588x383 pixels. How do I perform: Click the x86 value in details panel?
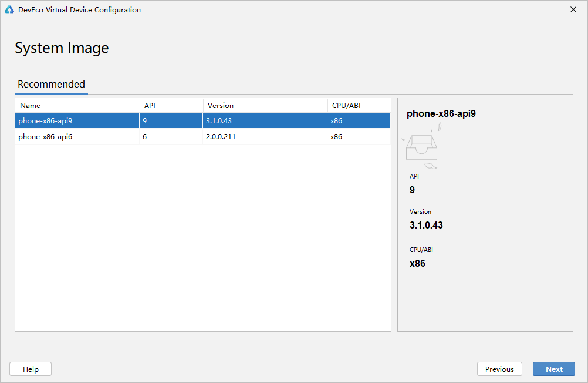click(x=417, y=264)
